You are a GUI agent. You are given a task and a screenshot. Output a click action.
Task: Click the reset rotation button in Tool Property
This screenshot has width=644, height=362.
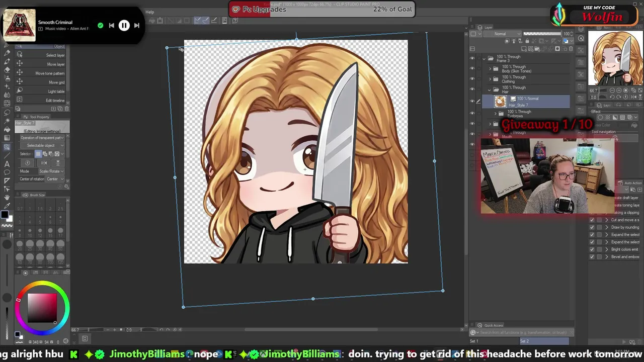(27, 163)
